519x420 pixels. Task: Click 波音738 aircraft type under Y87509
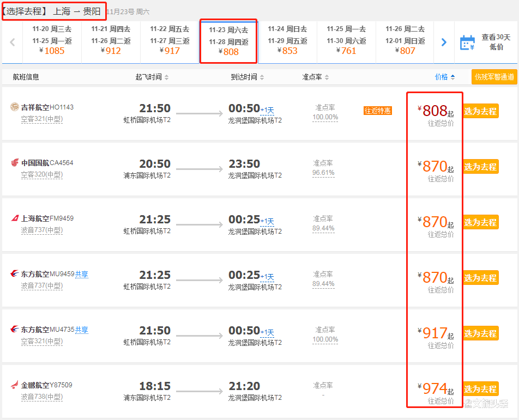(41, 397)
